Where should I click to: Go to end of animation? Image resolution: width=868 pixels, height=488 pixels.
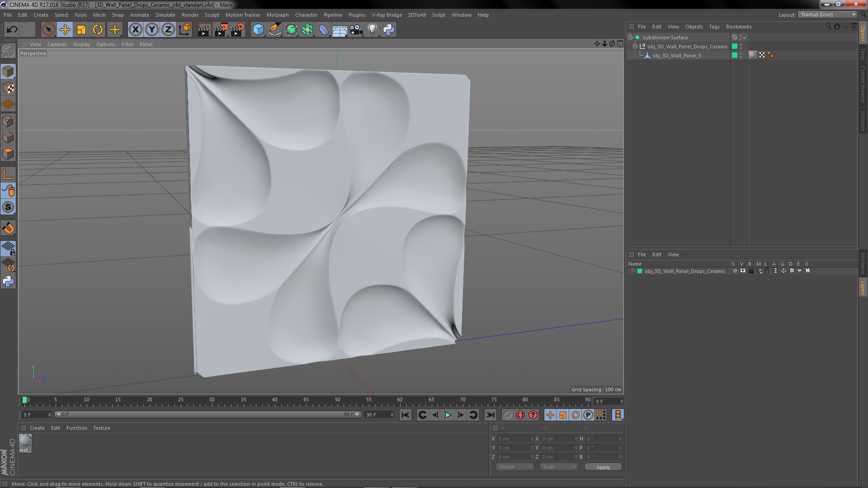click(490, 415)
